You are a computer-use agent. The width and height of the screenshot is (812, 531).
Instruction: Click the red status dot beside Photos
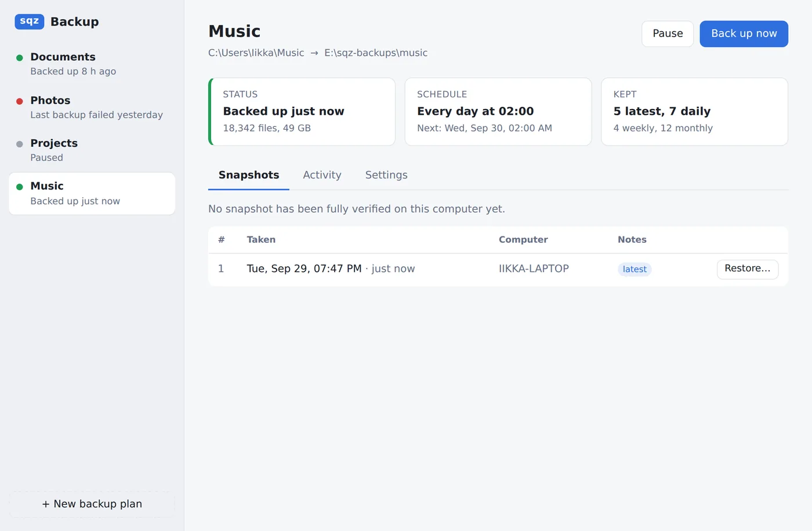tap(19, 101)
